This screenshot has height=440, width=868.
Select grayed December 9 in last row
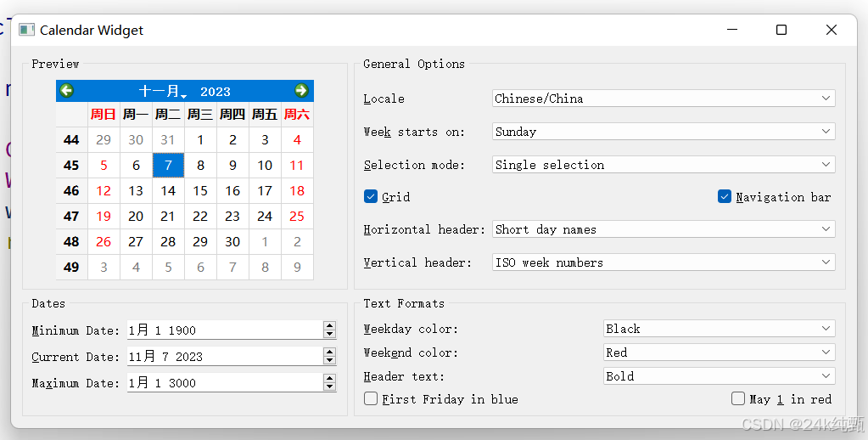coord(297,267)
